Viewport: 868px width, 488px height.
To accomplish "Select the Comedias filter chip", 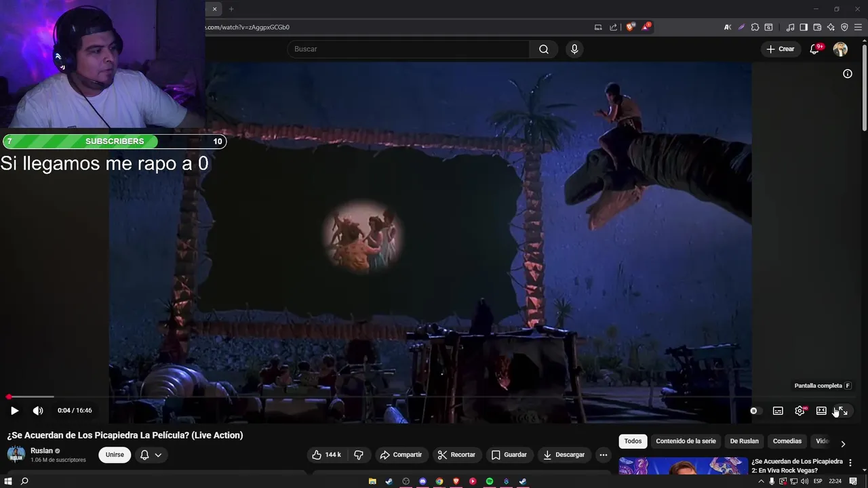I will coord(787,441).
